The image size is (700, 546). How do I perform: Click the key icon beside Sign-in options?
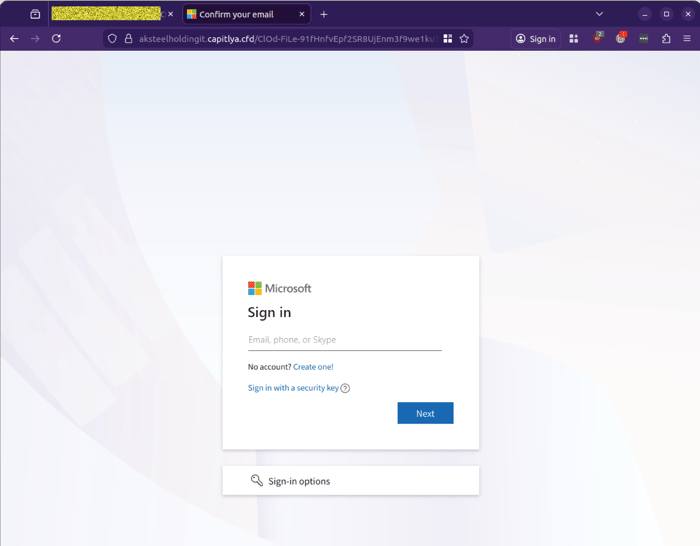(x=257, y=480)
